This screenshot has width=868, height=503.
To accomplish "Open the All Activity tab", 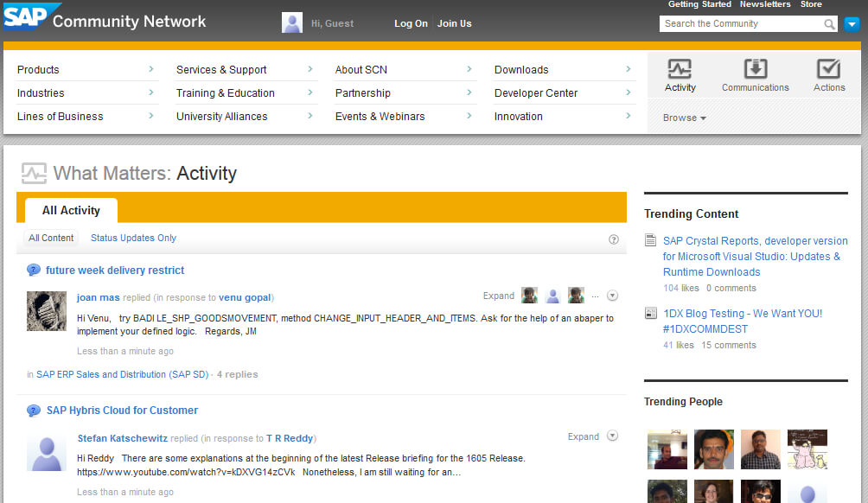I will coord(71,210).
